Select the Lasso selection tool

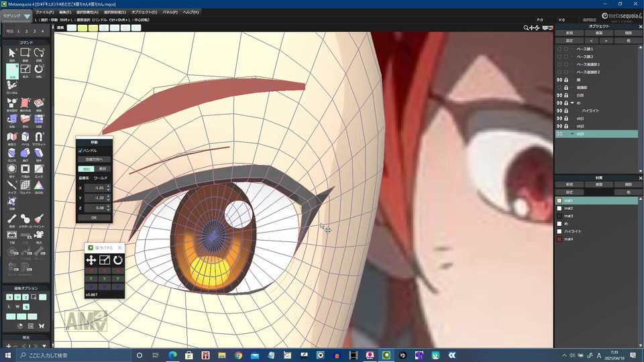pos(39,52)
